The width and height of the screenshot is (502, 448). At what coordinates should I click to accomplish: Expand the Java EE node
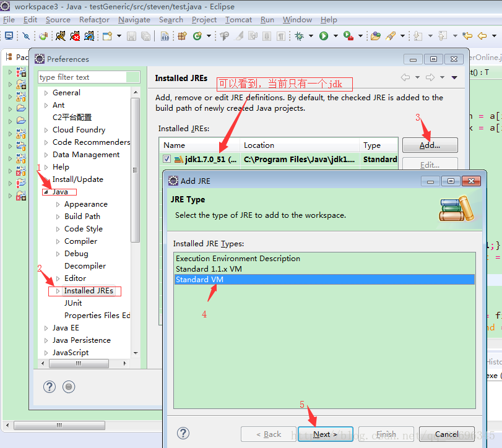[x=46, y=328]
